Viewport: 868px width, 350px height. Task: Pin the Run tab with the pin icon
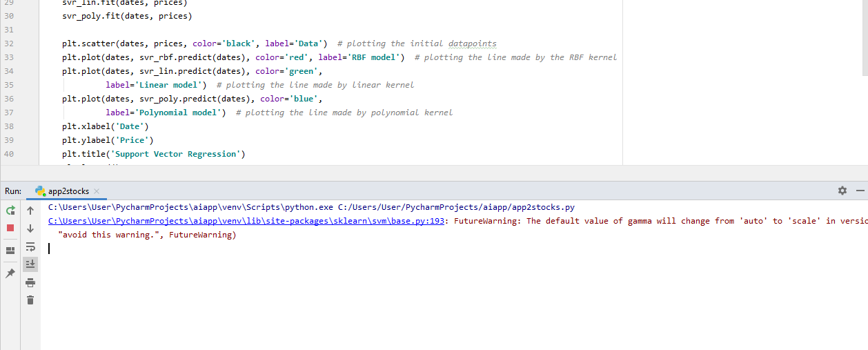(10, 273)
